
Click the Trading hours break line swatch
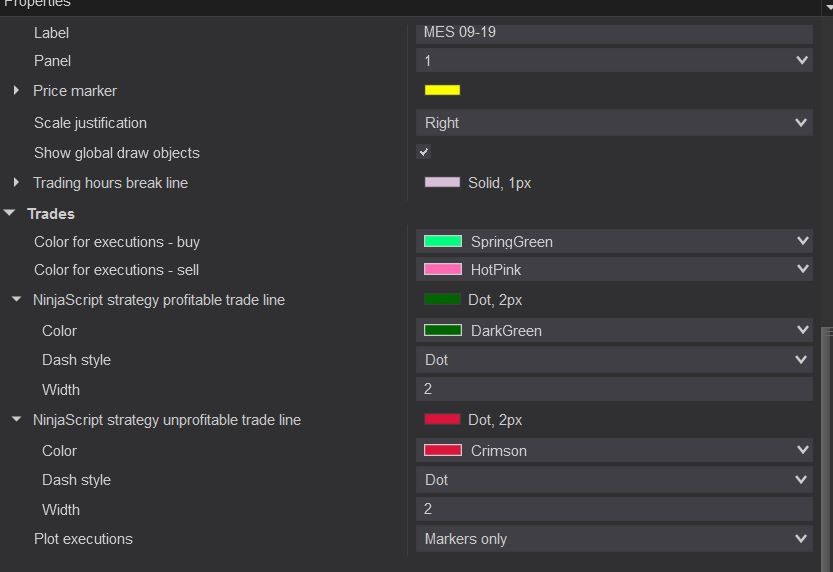[442, 183]
